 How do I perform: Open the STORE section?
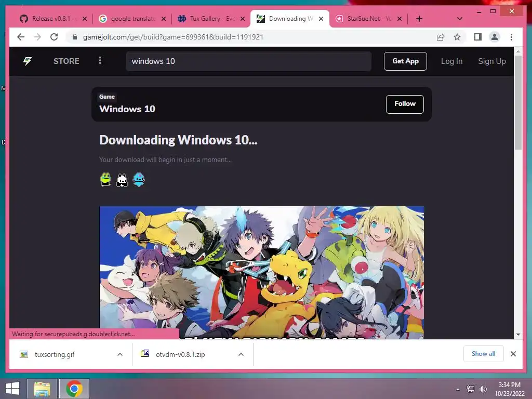66,61
